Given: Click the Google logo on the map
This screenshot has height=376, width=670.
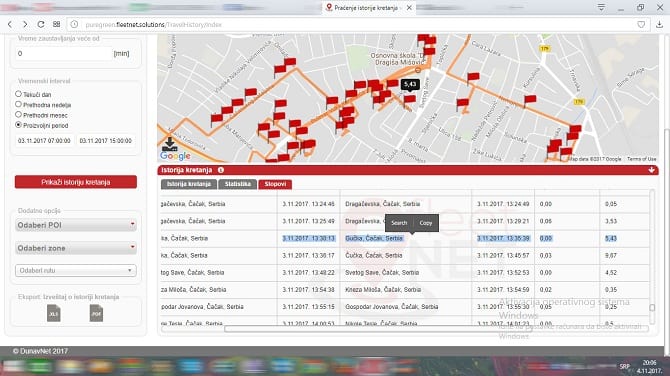Looking at the screenshot, I should pyautogui.click(x=175, y=156).
